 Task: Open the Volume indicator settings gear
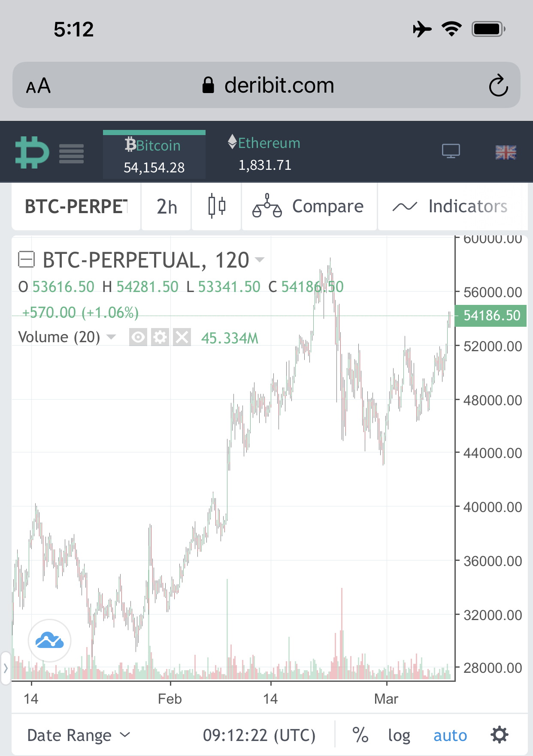pos(160,337)
